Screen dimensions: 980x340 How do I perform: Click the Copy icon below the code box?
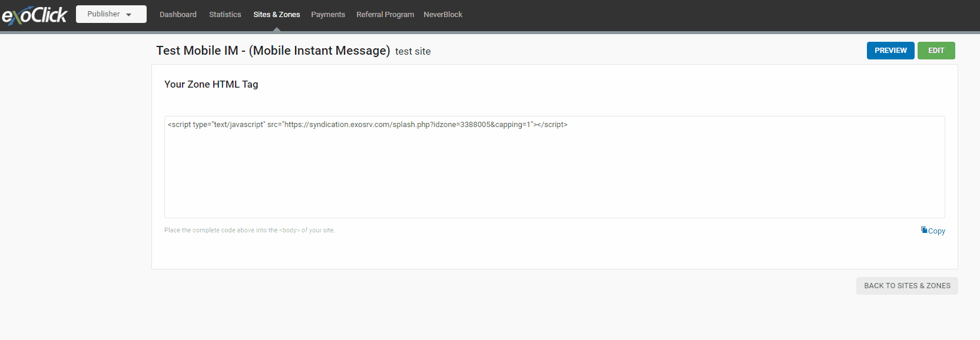pyautogui.click(x=924, y=230)
